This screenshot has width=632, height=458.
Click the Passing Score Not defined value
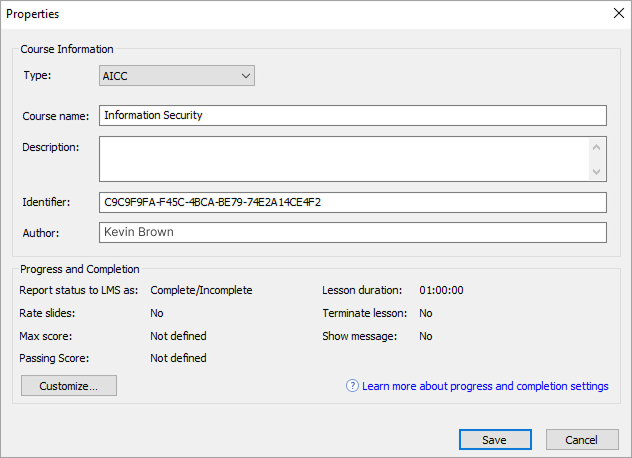178,358
